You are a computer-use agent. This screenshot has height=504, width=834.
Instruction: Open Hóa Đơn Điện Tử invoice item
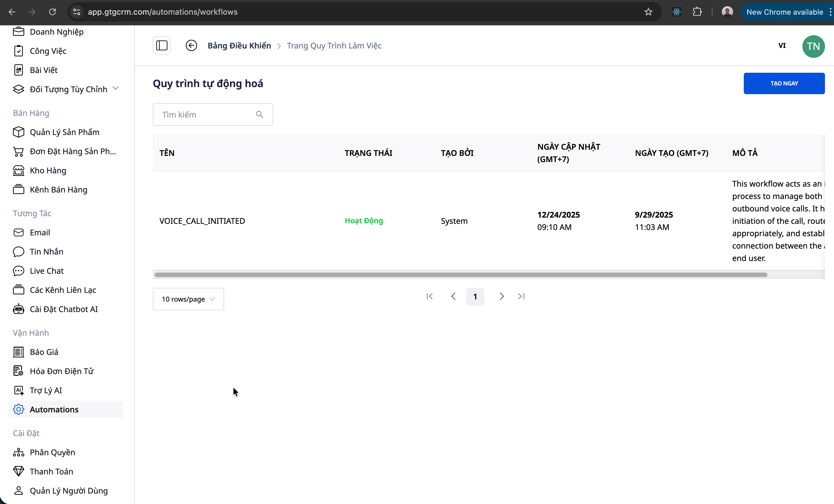tap(61, 371)
